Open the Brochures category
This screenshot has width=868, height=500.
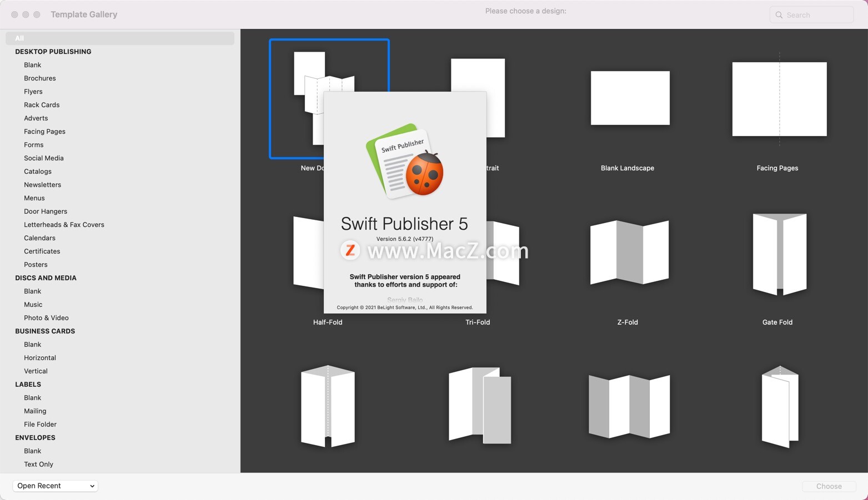click(x=39, y=78)
